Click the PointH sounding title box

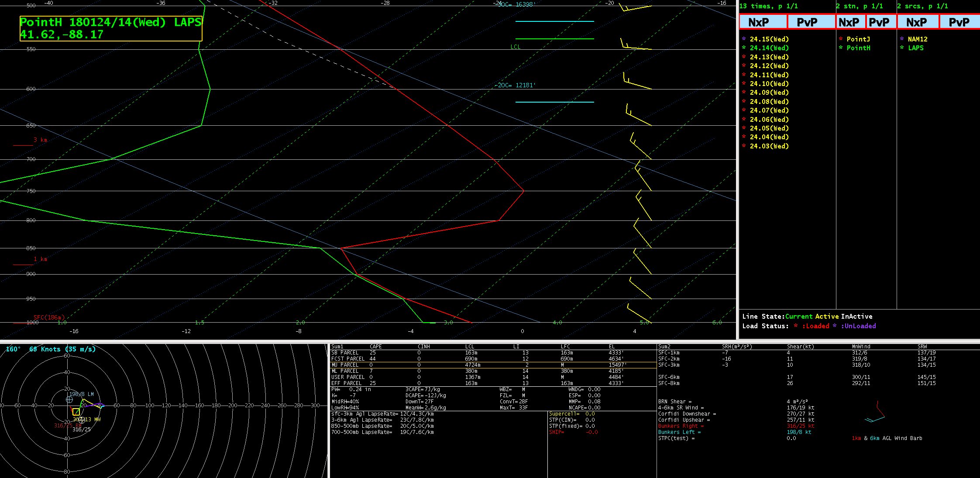pyautogui.click(x=110, y=28)
